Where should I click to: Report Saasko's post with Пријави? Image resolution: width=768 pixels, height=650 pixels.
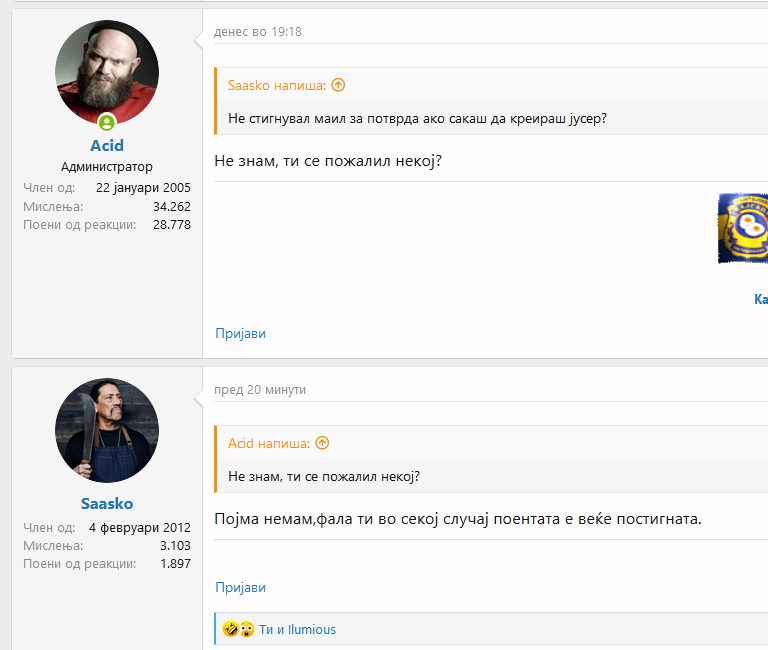click(240, 587)
